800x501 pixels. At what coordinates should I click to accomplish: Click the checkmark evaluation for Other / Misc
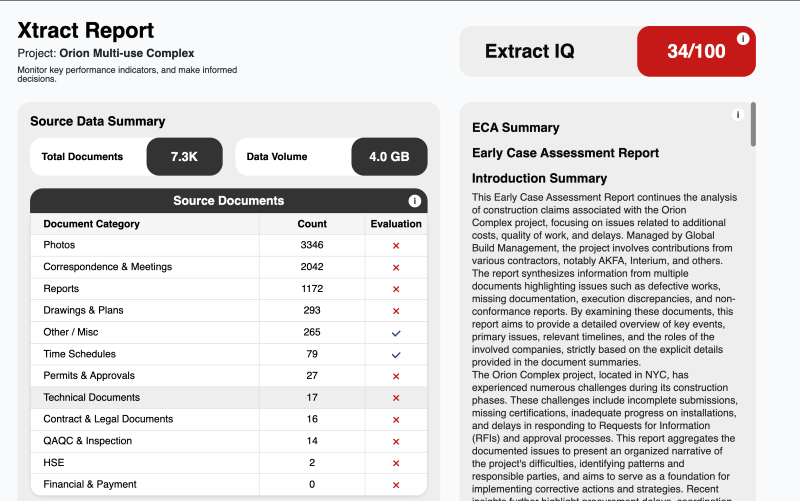pos(396,332)
